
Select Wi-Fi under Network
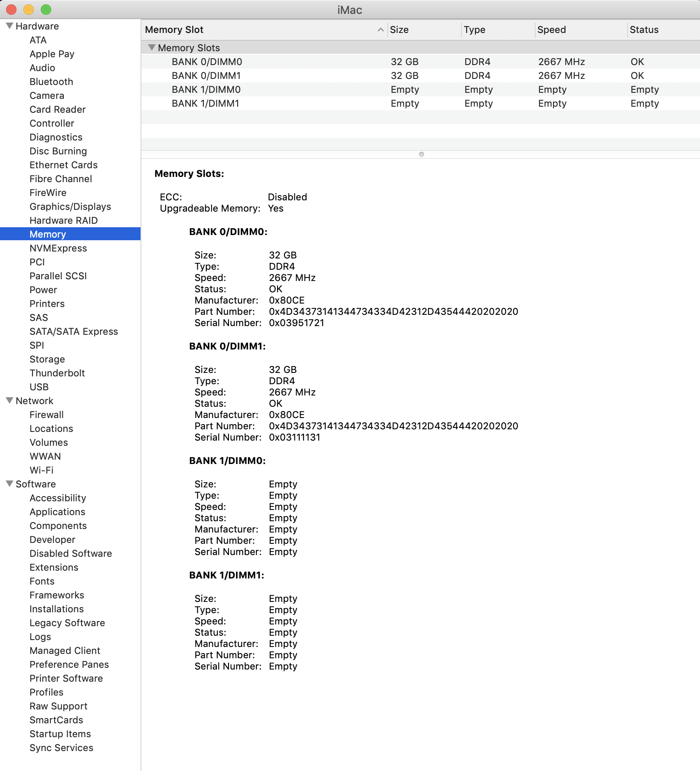42,470
